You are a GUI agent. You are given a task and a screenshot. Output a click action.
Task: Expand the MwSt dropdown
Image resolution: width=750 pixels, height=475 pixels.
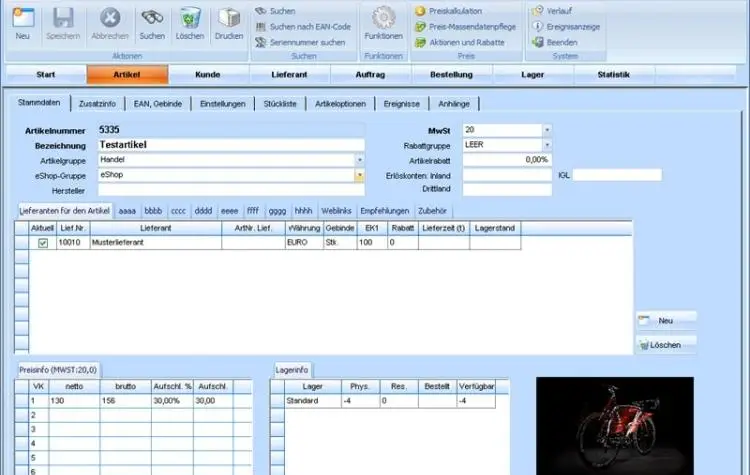[547, 130]
